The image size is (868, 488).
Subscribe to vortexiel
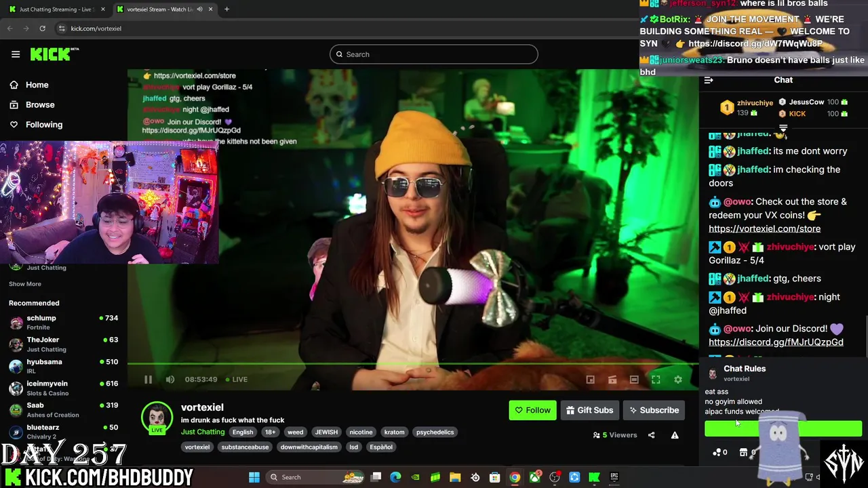coord(654,410)
